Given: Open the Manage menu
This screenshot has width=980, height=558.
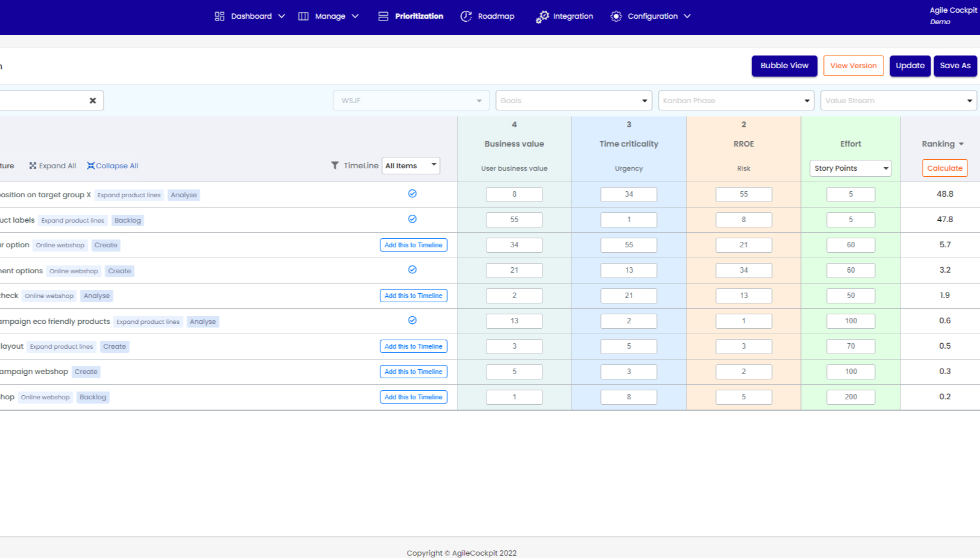Looking at the screenshot, I should pyautogui.click(x=330, y=16).
